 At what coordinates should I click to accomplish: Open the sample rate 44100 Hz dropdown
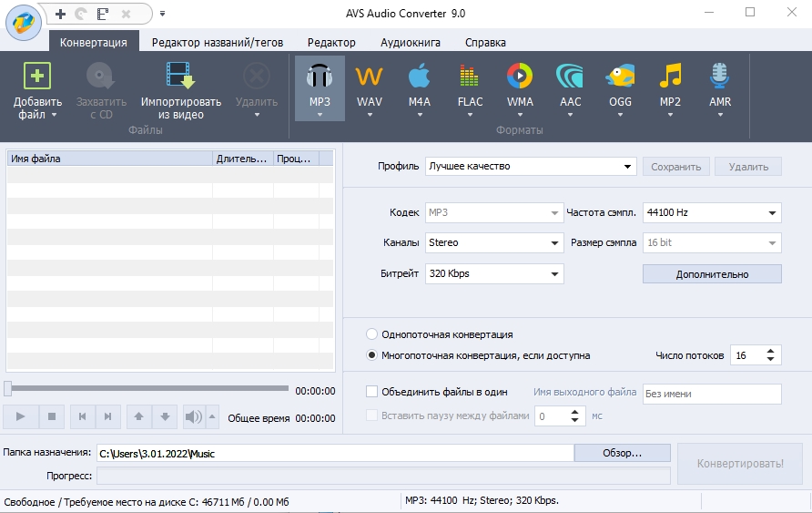(x=712, y=213)
